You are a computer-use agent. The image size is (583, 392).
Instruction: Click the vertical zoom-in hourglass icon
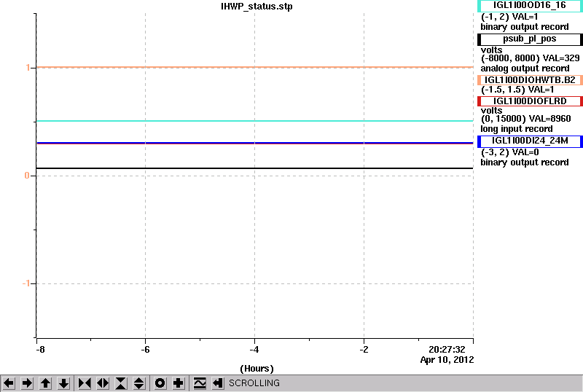click(121, 383)
